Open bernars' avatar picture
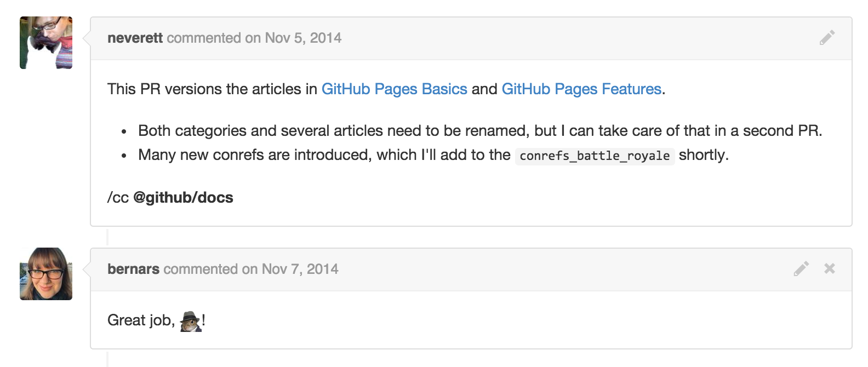Viewport: 868px width, 367px height. click(x=46, y=274)
